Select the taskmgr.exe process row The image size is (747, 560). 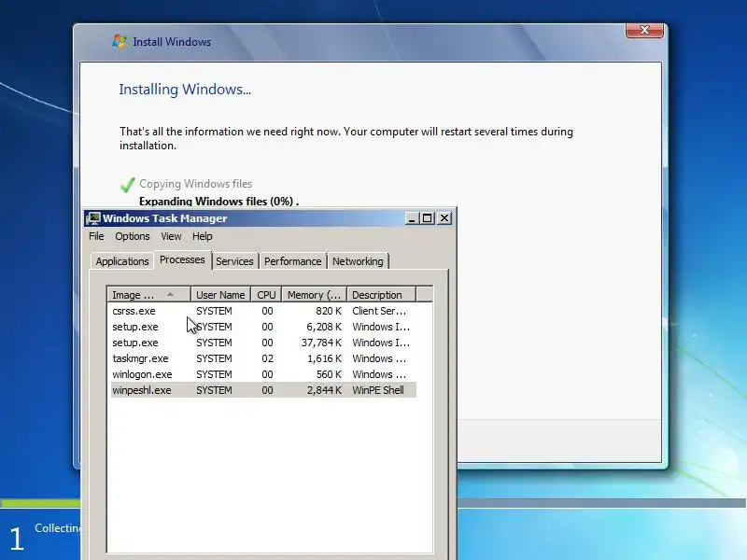pyautogui.click(x=263, y=358)
